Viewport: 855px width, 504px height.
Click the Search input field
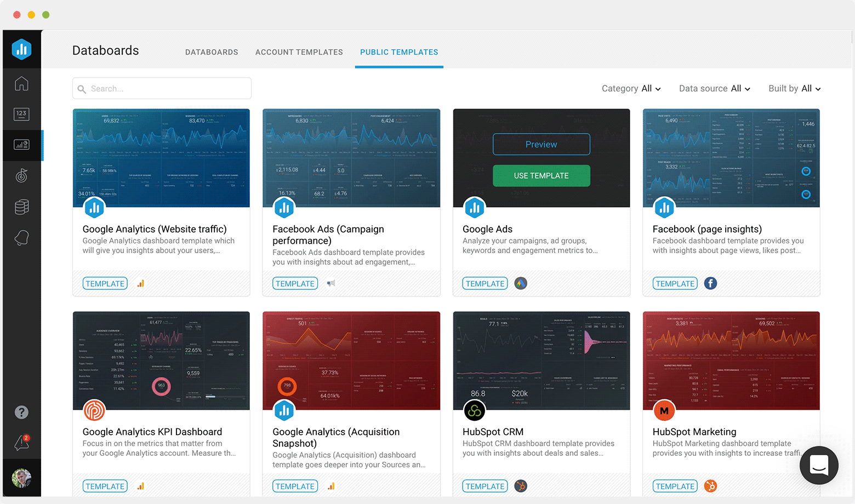162,89
